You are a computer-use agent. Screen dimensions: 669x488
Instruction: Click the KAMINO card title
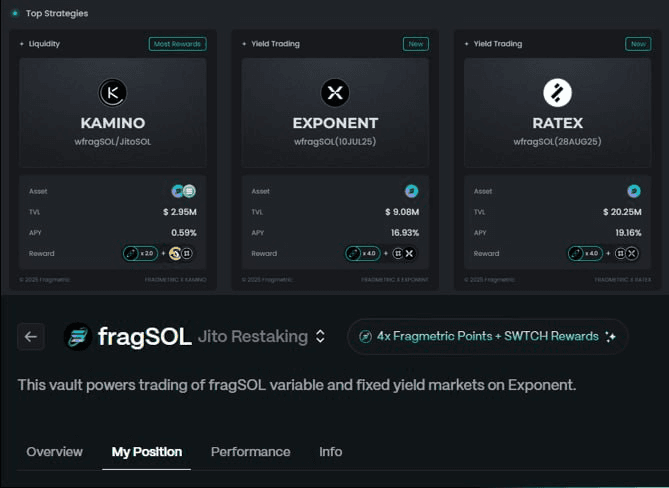[113, 123]
